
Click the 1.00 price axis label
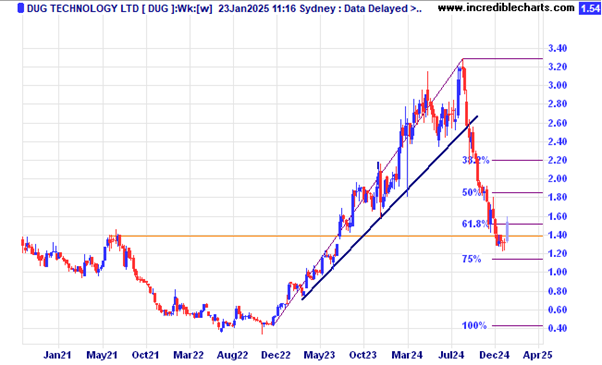tap(557, 272)
